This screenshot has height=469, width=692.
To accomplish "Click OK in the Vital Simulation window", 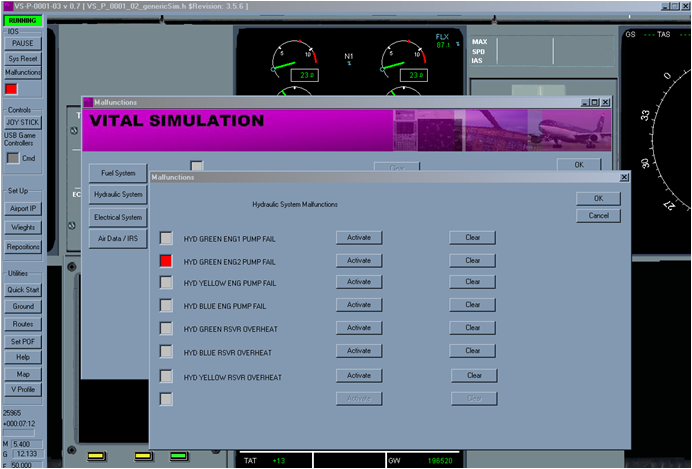I will pyautogui.click(x=579, y=165).
